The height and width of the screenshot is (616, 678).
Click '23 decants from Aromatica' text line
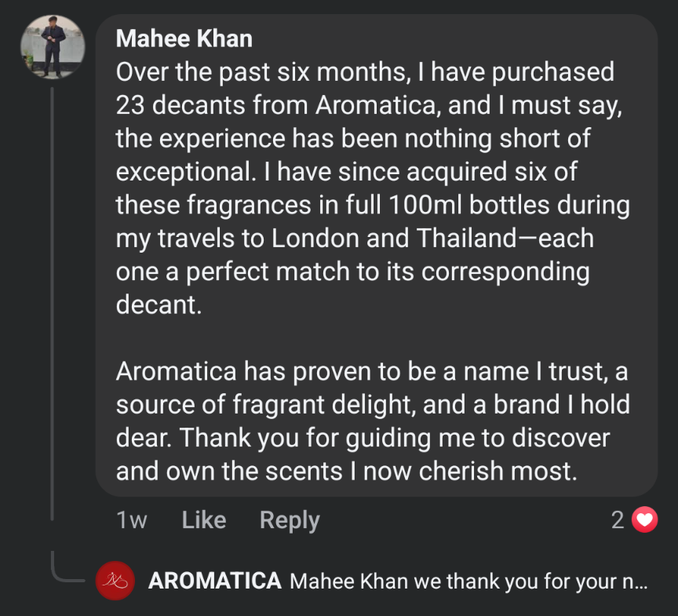pos(369,105)
